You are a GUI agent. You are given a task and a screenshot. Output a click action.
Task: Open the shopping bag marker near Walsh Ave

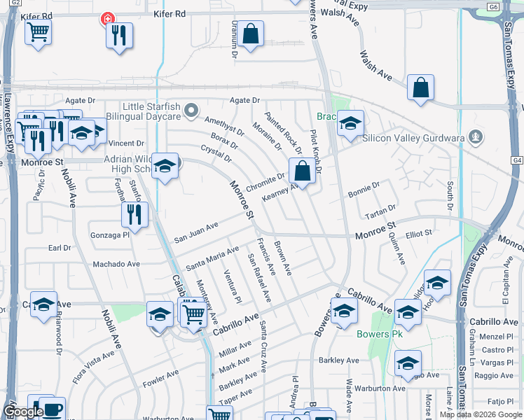coord(420,90)
